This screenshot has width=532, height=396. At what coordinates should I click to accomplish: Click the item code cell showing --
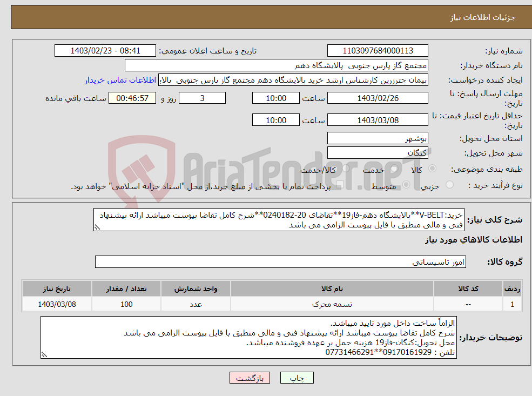(x=468, y=304)
